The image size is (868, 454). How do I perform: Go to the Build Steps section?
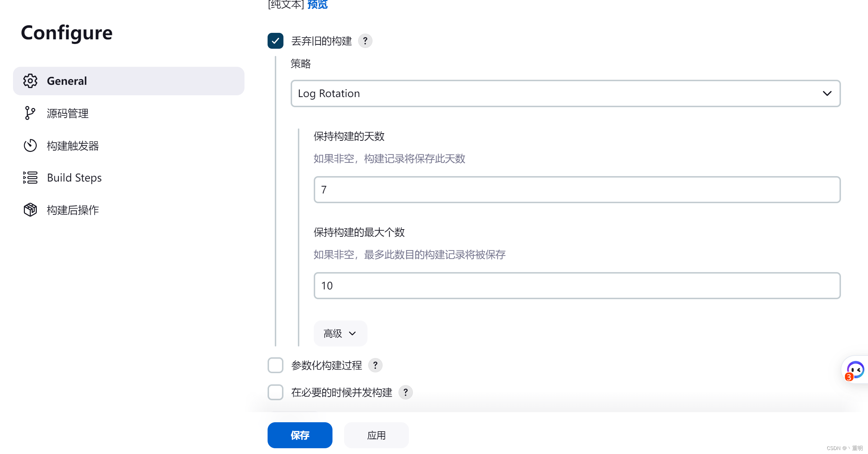tap(129, 178)
